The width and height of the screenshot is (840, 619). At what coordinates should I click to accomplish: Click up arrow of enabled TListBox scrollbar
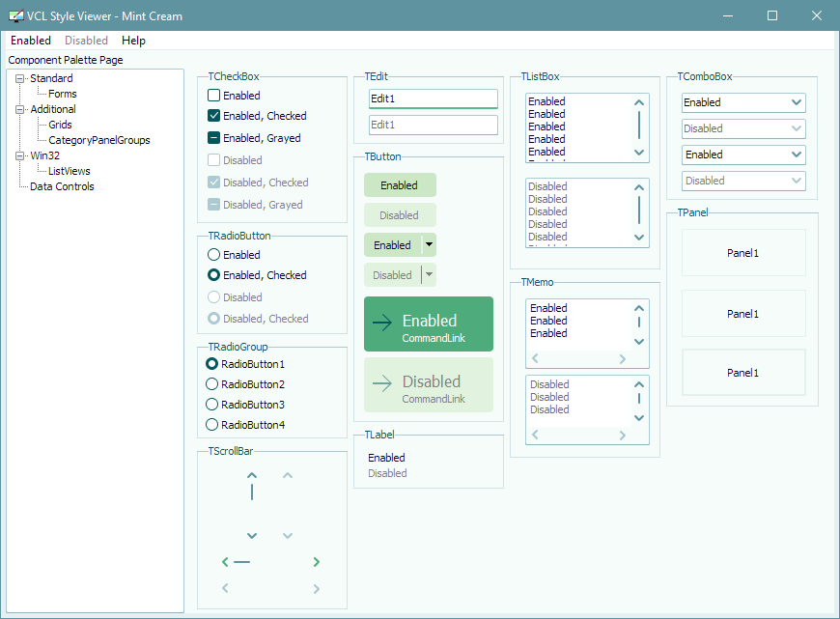(x=638, y=102)
